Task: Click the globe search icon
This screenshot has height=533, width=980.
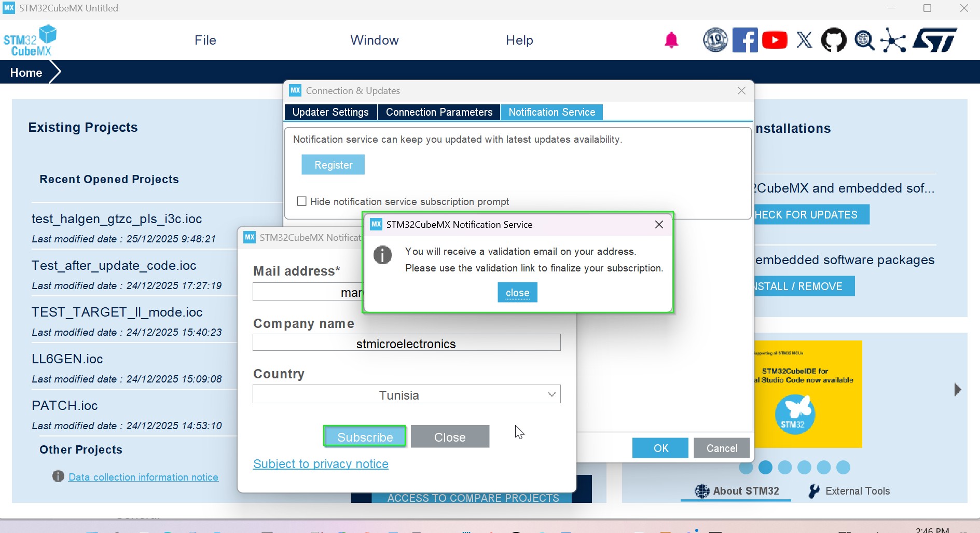Action: 864,40
